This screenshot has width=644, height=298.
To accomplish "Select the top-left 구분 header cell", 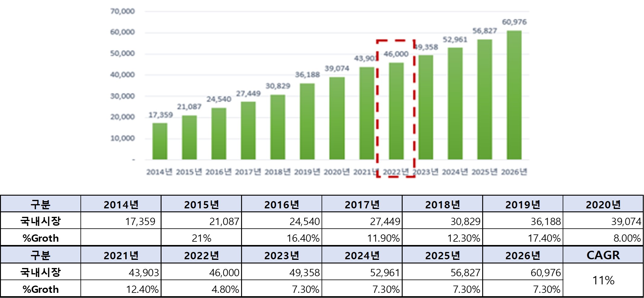I will (41, 204).
